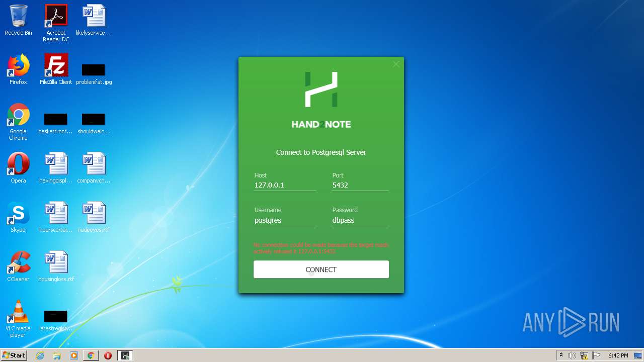Edit the Username field postgres
Image resolution: width=644 pixels, height=362 pixels.
click(x=285, y=220)
